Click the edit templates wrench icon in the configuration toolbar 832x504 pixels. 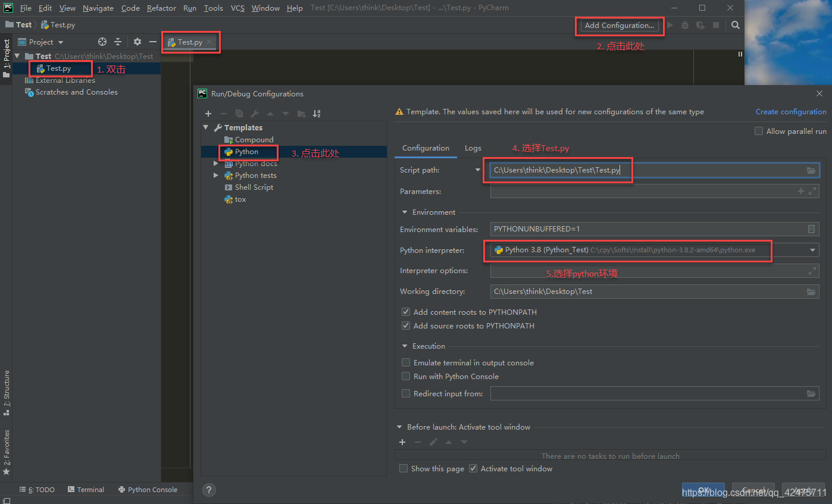click(255, 114)
